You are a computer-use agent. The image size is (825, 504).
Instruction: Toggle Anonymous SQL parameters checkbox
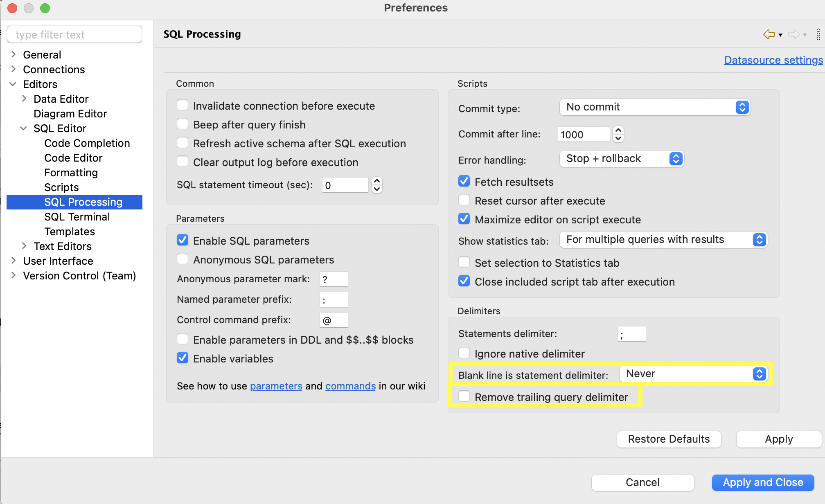183,259
